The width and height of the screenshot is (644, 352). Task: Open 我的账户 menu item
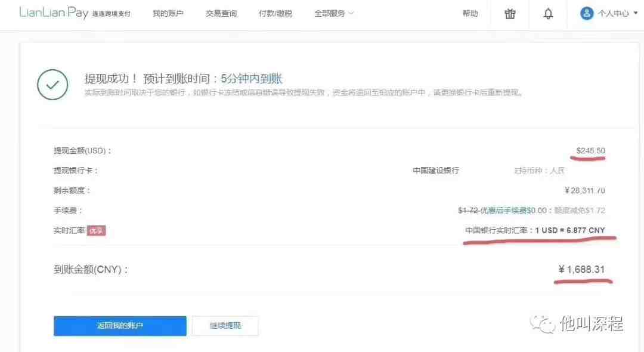click(168, 14)
